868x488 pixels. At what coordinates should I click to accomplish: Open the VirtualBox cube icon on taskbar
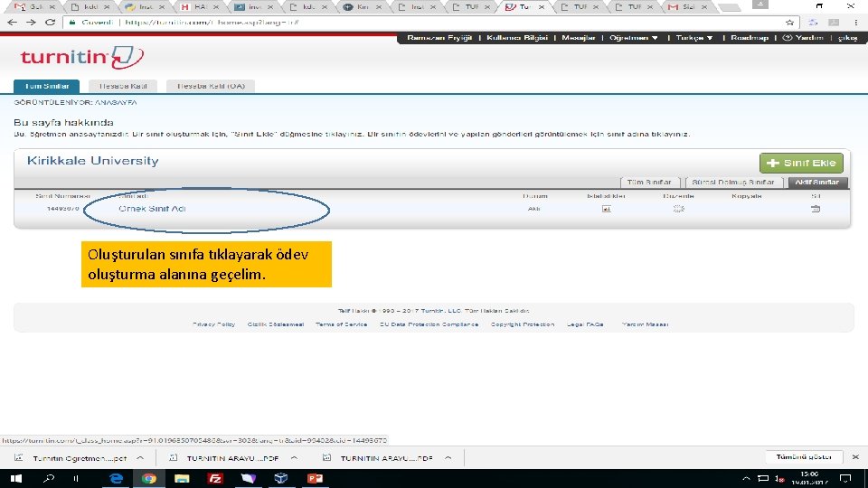coord(281,479)
